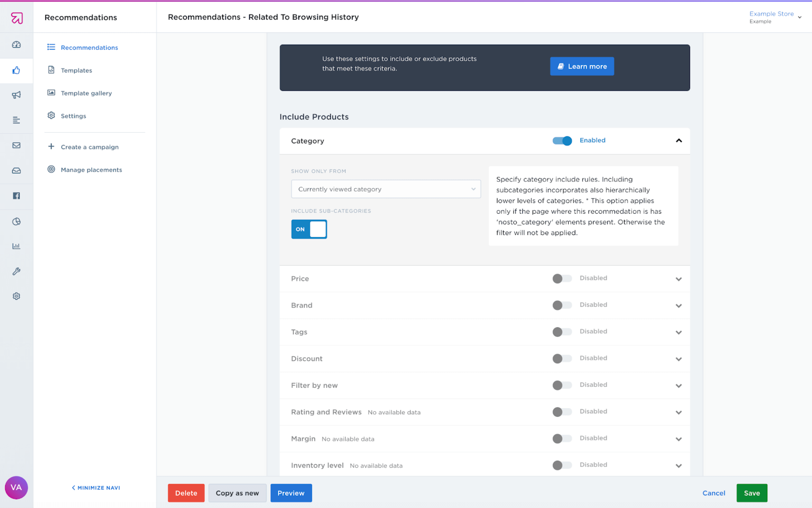This screenshot has height=508, width=812.
Task: Expand the Rating and Reviews chevron
Action: [678, 412]
